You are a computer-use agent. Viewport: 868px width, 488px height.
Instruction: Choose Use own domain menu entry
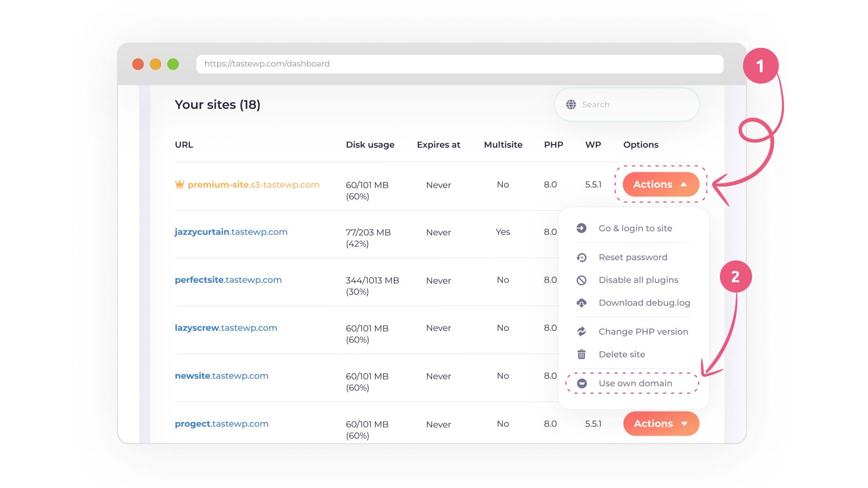pyautogui.click(x=635, y=383)
